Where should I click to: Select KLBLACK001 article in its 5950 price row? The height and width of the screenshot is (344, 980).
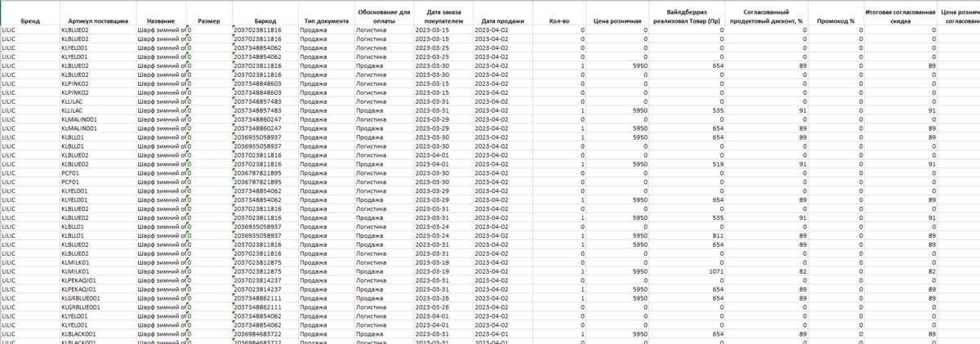pos(97,334)
